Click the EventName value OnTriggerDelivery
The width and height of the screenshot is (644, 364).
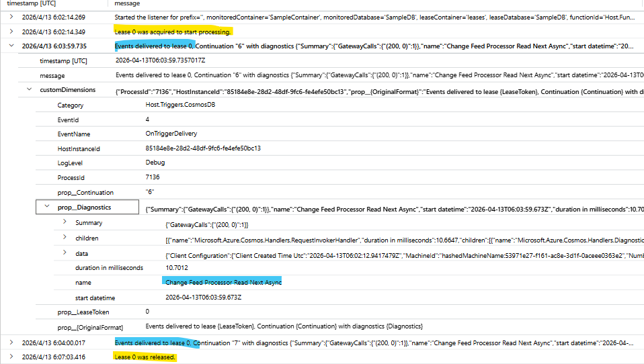pos(171,134)
